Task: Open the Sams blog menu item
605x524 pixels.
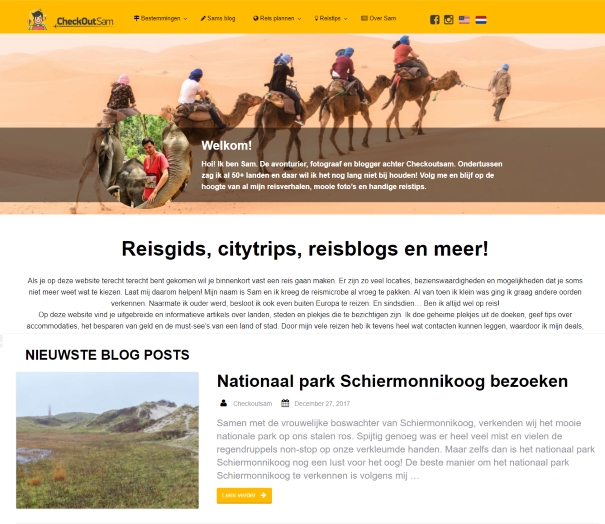Action: point(218,18)
